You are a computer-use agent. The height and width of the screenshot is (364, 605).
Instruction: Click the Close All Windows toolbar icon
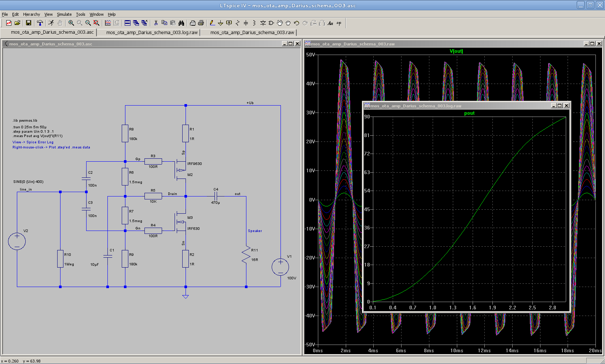(x=144, y=23)
